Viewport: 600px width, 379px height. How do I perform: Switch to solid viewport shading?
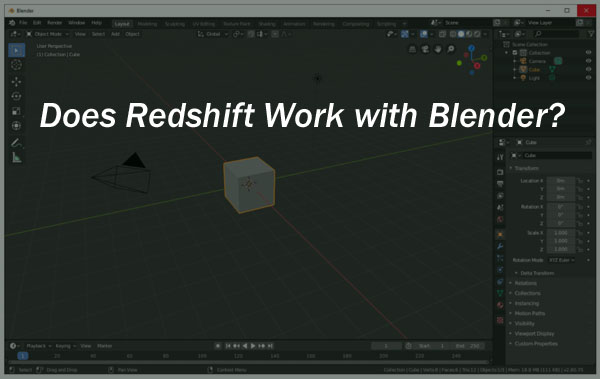[x=461, y=34]
